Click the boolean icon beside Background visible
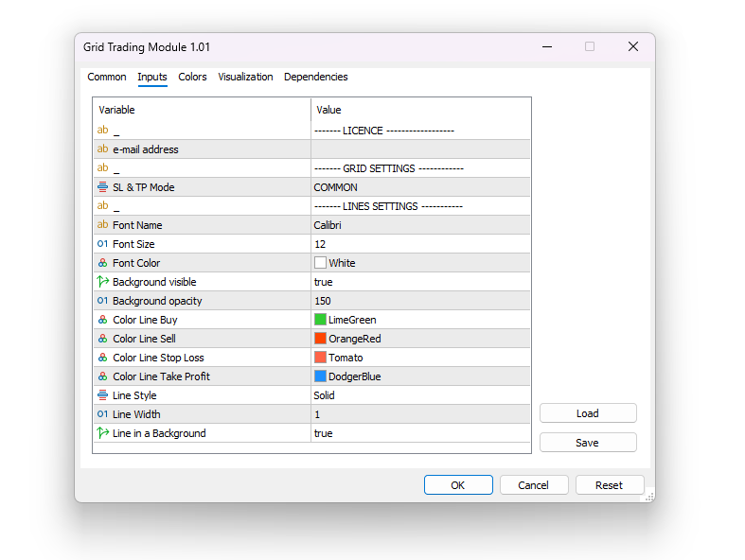The image size is (745, 560). coord(102,282)
